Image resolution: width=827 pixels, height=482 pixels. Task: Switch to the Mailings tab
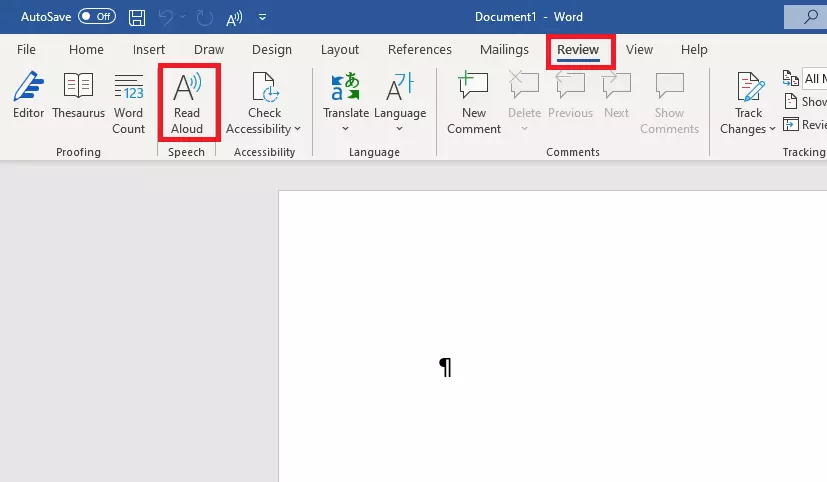(505, 50)
